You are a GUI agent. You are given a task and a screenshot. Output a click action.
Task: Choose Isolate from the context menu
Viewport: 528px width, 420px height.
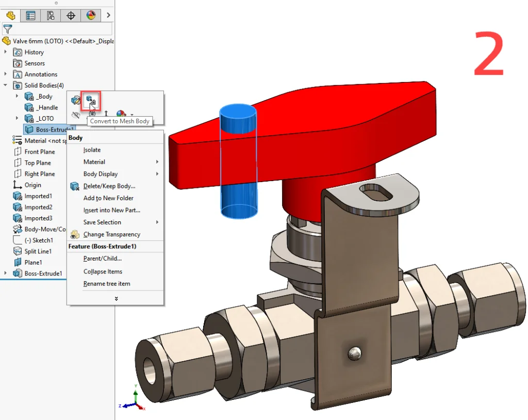(92, 150)
